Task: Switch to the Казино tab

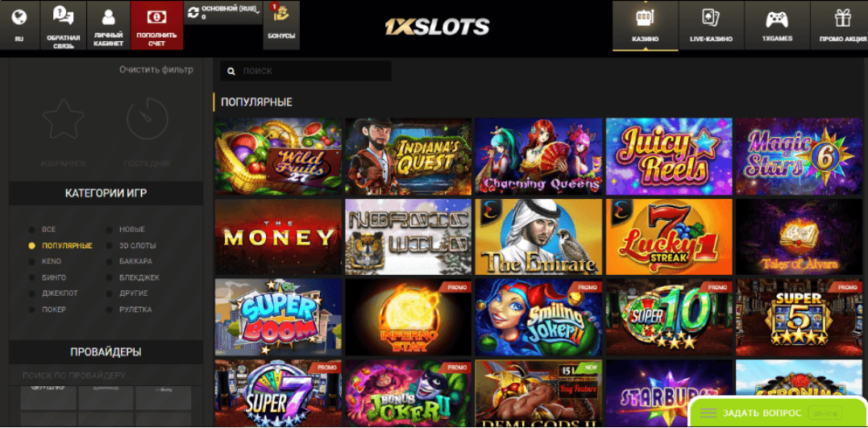Action: pyautogui.click(x=645, y=26)
